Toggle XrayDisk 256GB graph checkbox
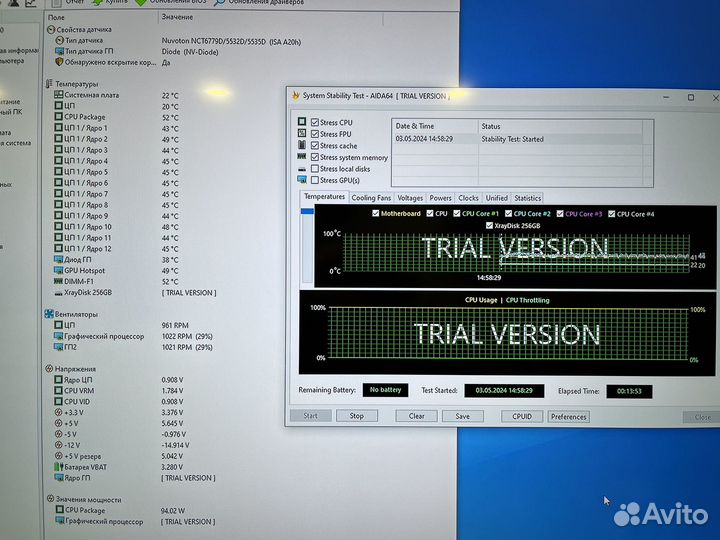Viewport: 720px width, 540px height. pos(489,225)
